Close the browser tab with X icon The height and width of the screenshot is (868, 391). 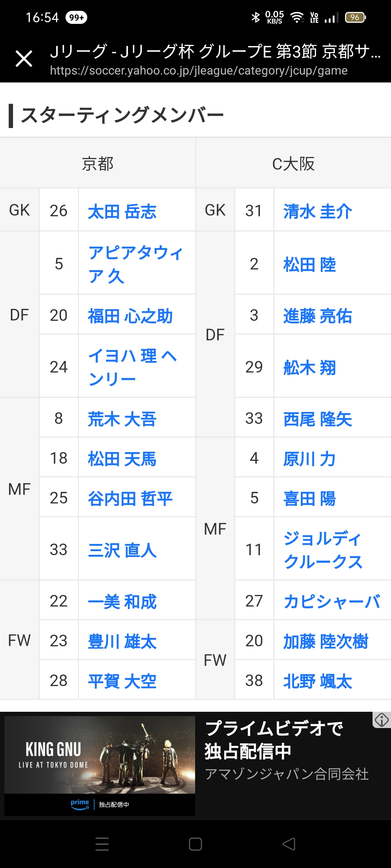pyautogui.click(x=24, y=59)
